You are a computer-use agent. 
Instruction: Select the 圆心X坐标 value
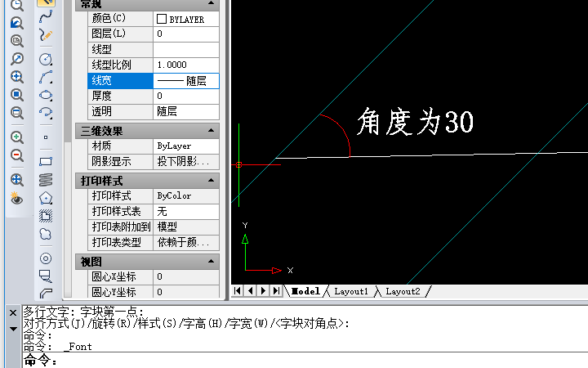pos(186,276)
